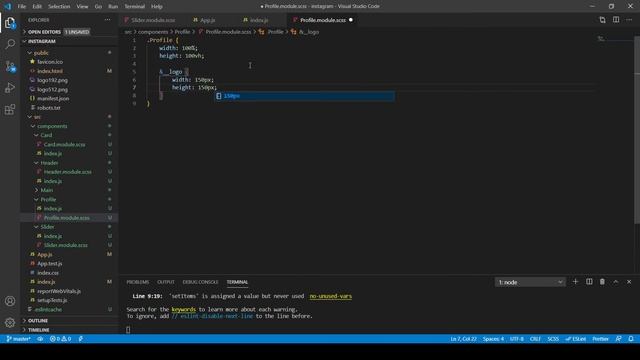Open the Search view in activity bar
The width and height of the screenshot is (640, 360).
pos(10,44)
